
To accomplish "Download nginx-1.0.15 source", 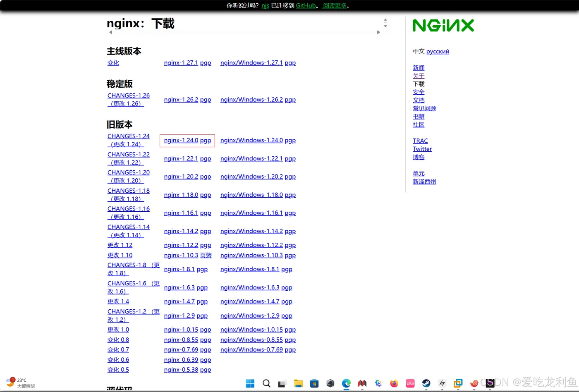I will pos(181,330).
